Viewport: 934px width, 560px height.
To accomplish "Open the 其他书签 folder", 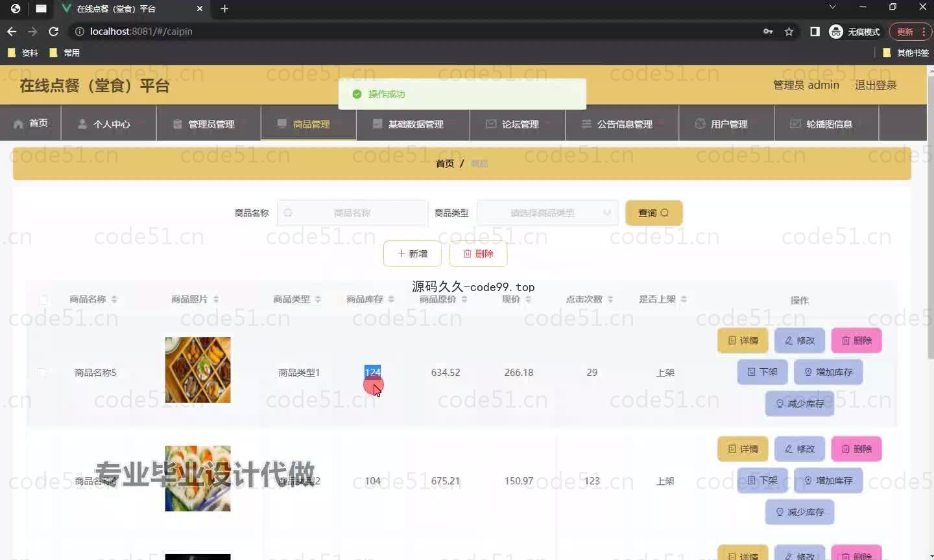I will 906,52.
